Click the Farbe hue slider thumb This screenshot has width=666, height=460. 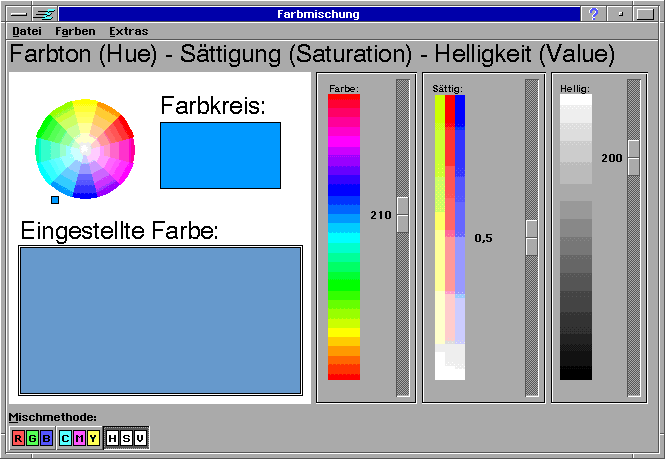tap(403, 215)
